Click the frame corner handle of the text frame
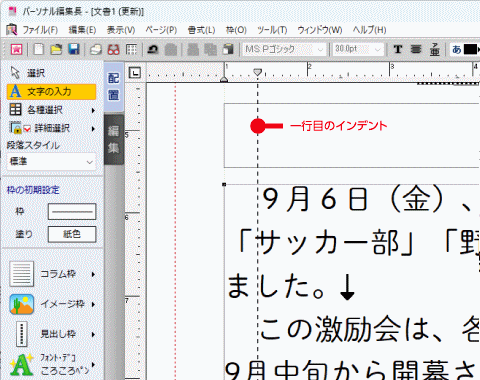Screen dimensions: 480x380 (224, 184)
